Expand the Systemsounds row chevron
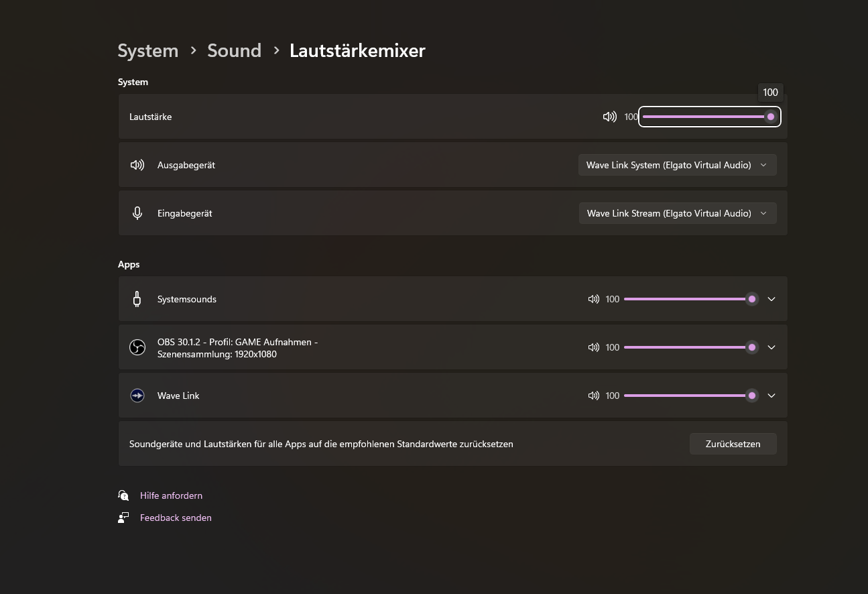The image size is (868, 594). coord(771,299)
